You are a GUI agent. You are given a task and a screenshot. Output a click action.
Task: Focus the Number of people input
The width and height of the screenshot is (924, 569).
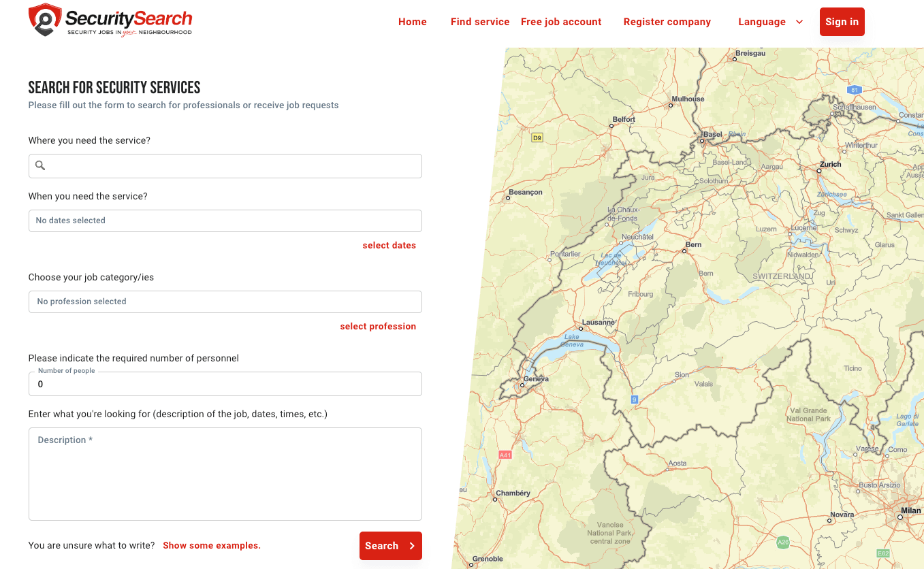pyautogui.click(x=225, y=384)
